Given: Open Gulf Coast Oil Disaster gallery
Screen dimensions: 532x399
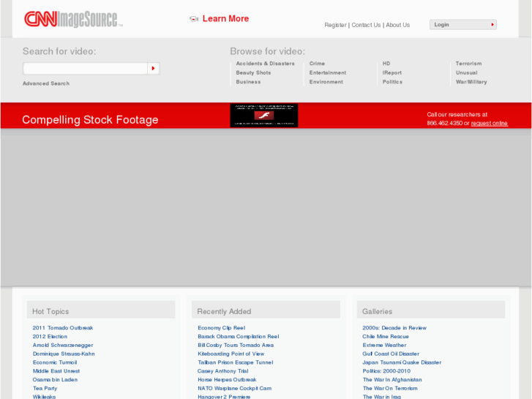Looking at the screenshot, I should (x=391, y=354).
